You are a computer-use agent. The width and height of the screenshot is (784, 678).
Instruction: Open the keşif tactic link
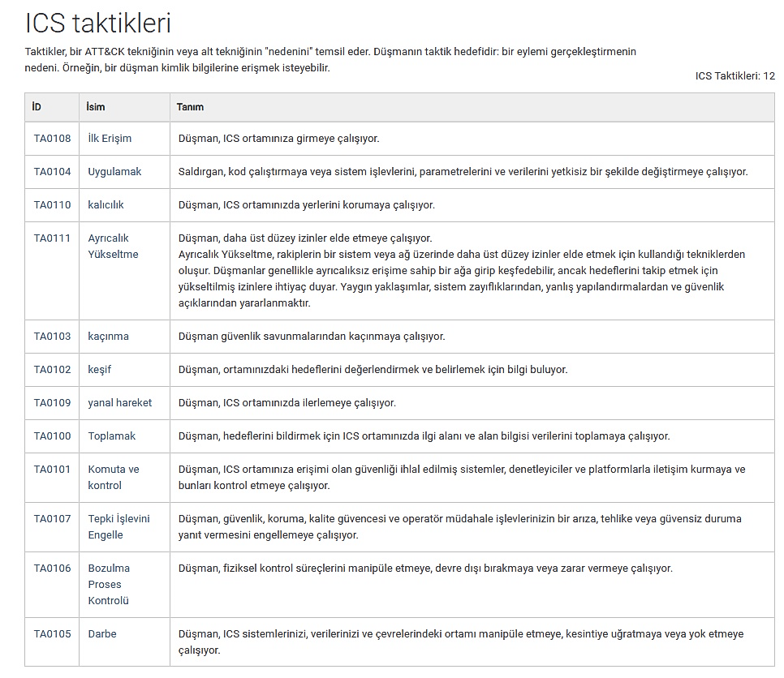click(x=100, y=369)
